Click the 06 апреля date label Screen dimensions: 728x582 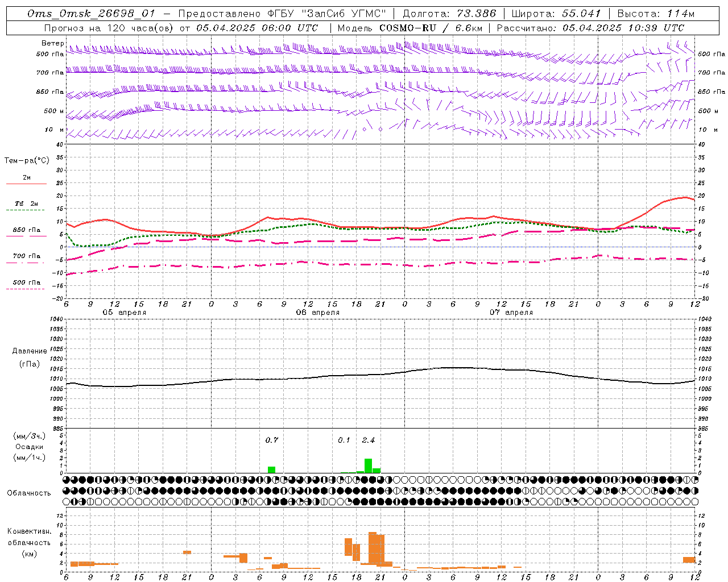point(317,313)
